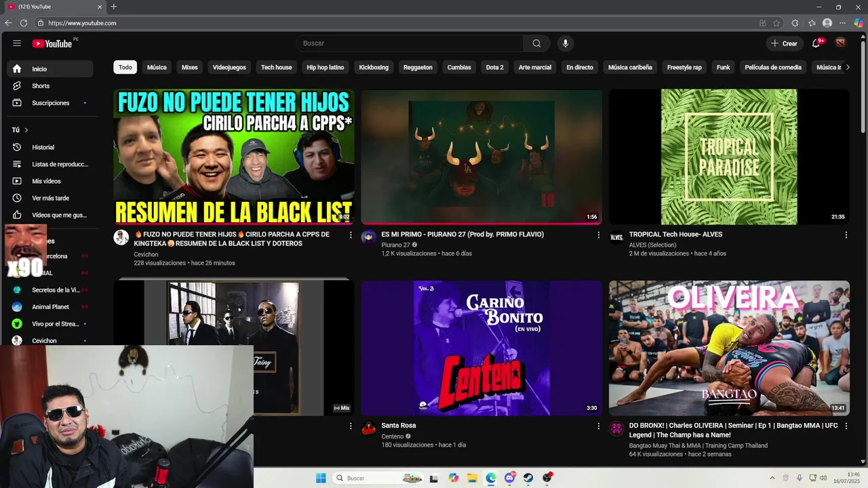This screenshot has width=868, height=488.
Task: Go to Inicio in the sidebar
Action: (x=50, y=69)
